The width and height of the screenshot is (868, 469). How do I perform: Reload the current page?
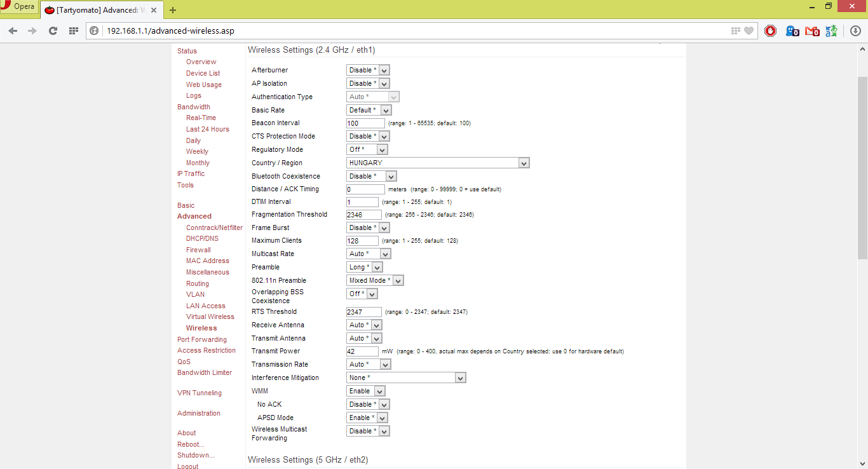[x=53, y=31]
